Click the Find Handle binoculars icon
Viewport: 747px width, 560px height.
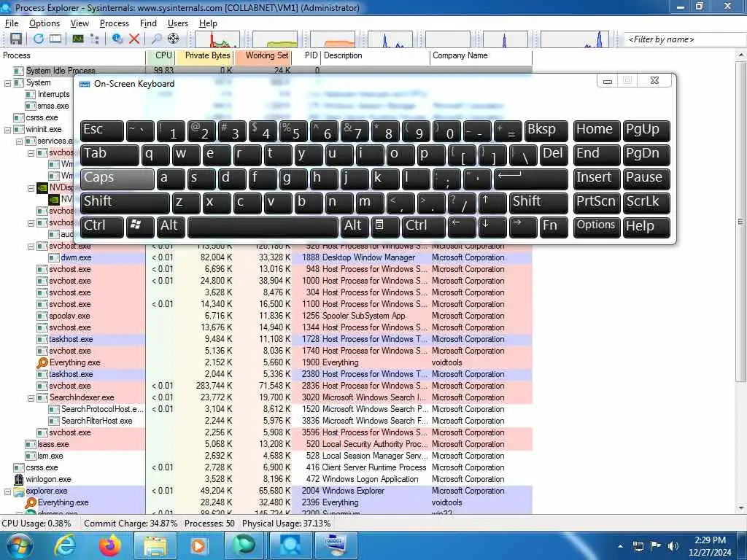click(x=156, y=39)
